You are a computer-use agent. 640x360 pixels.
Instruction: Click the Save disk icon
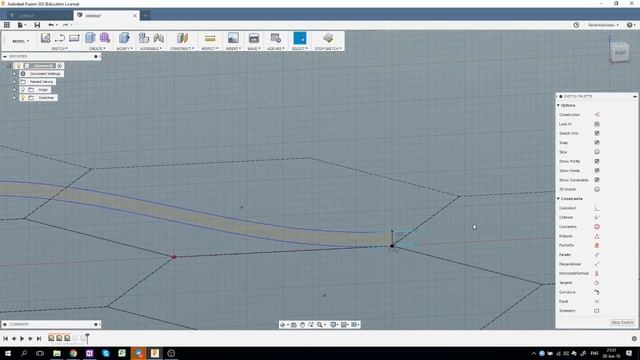(x=37, y=25)
